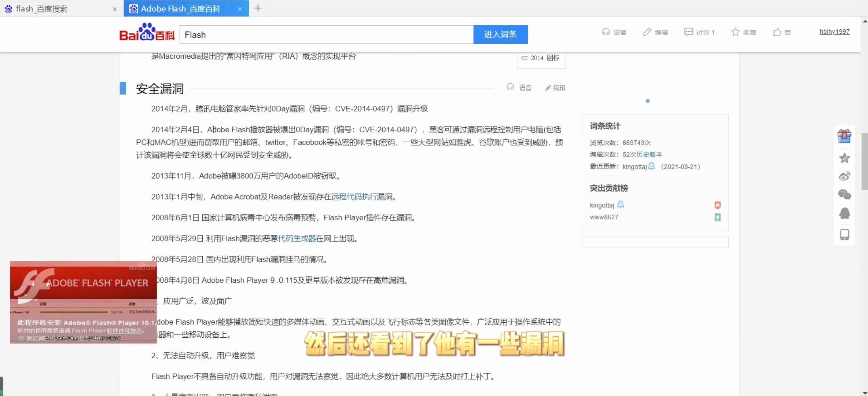Follow the 代码生成器 link
868x396 pixels.
click(x=297, y=239)
